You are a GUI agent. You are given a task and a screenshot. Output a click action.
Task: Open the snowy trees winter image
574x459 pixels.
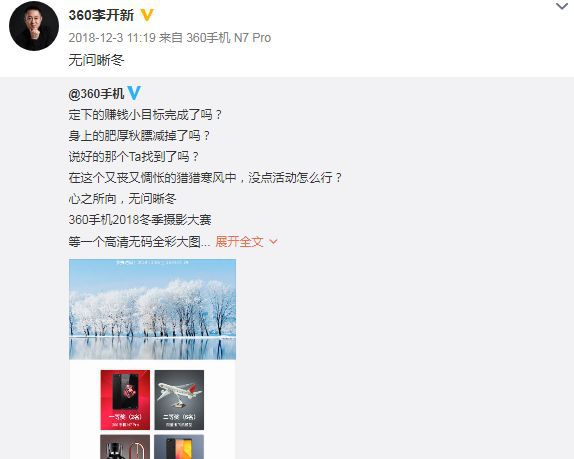point(152,309)
